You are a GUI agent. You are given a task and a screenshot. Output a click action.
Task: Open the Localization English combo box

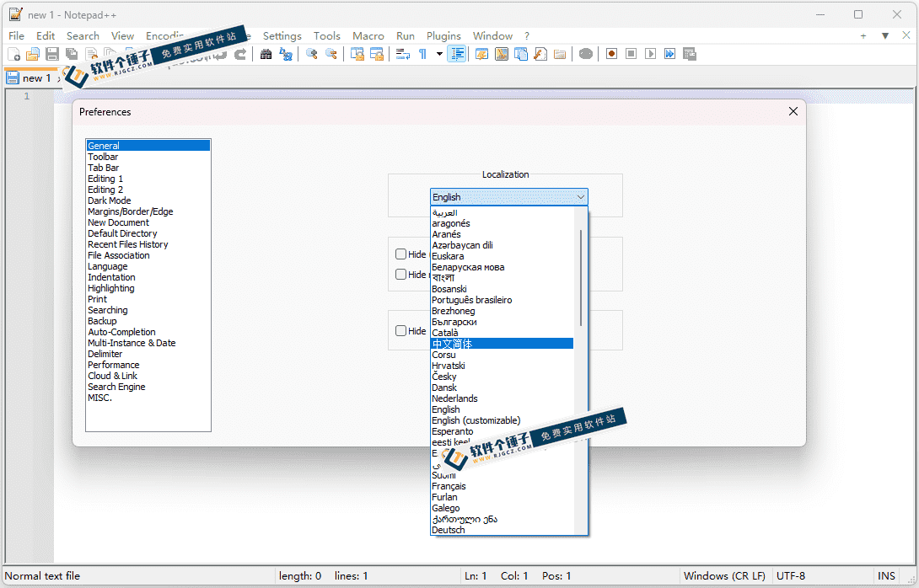508,197
